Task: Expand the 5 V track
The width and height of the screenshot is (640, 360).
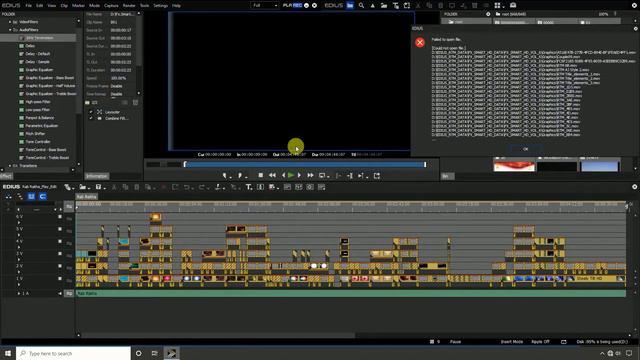Action: click(x=19, y=235)
